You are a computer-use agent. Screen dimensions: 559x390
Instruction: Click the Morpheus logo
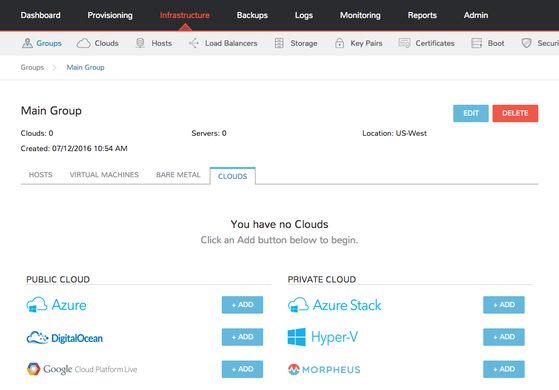(324, 369)
